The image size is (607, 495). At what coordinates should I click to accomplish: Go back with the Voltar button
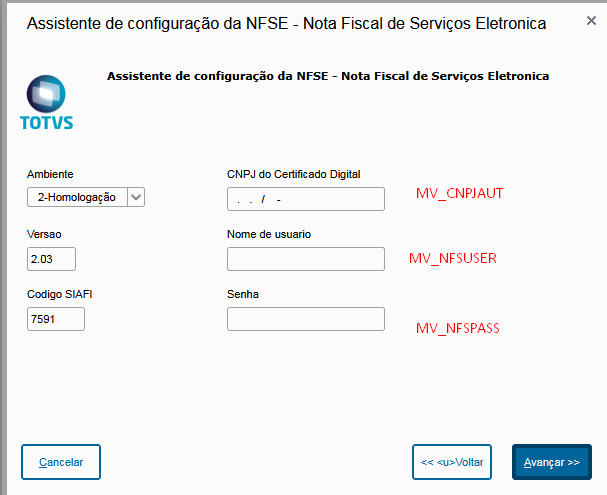coord(452,462)
